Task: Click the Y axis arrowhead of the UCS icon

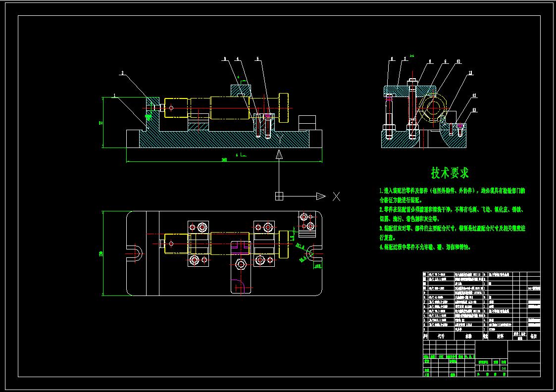Action: click(x=279, y=154)
